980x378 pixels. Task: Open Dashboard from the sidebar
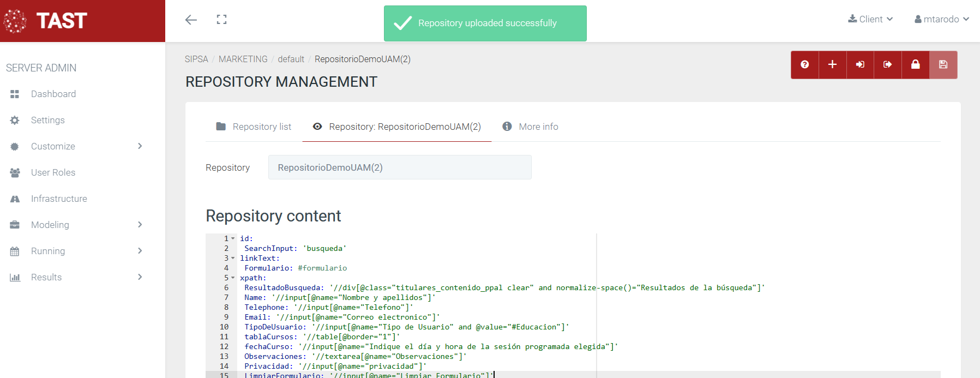53,94
